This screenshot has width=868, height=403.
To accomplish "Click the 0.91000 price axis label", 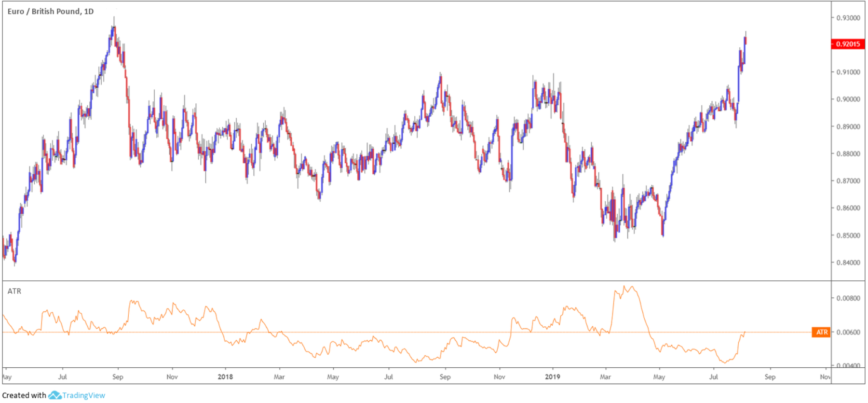I will pyautogui.click(x=848, y=72).
